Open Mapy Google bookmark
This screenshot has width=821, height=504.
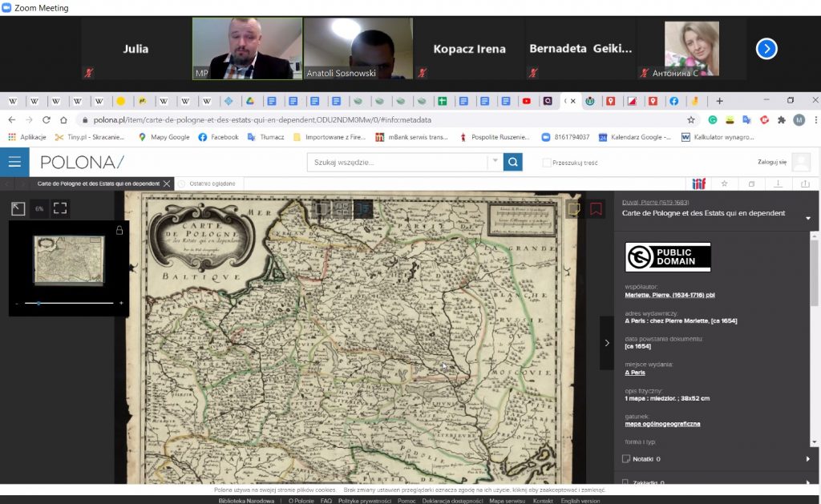(x=164, y=137)
